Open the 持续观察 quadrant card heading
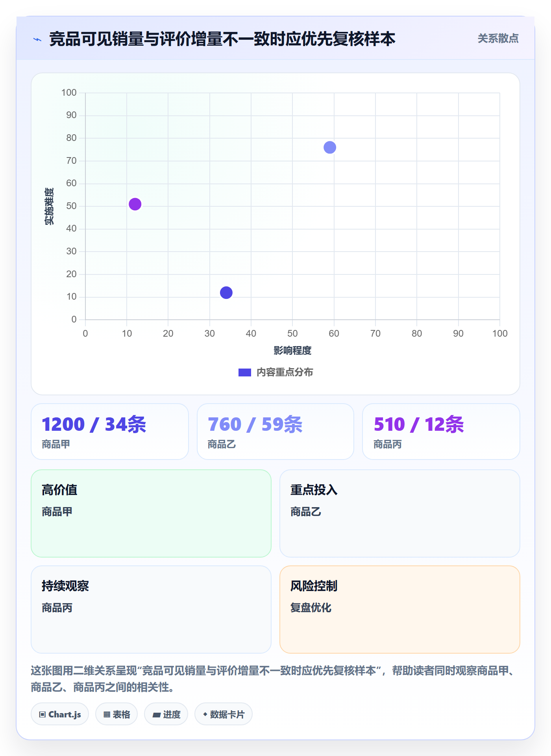 click(x=65, y=586)
